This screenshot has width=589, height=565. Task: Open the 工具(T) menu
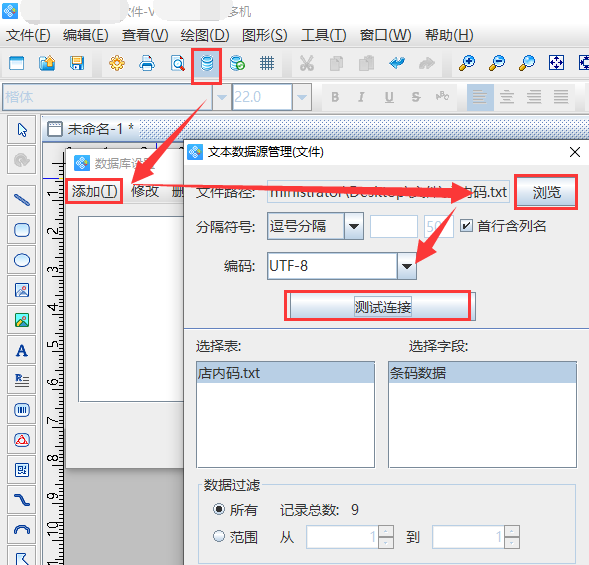click(323, 36)
